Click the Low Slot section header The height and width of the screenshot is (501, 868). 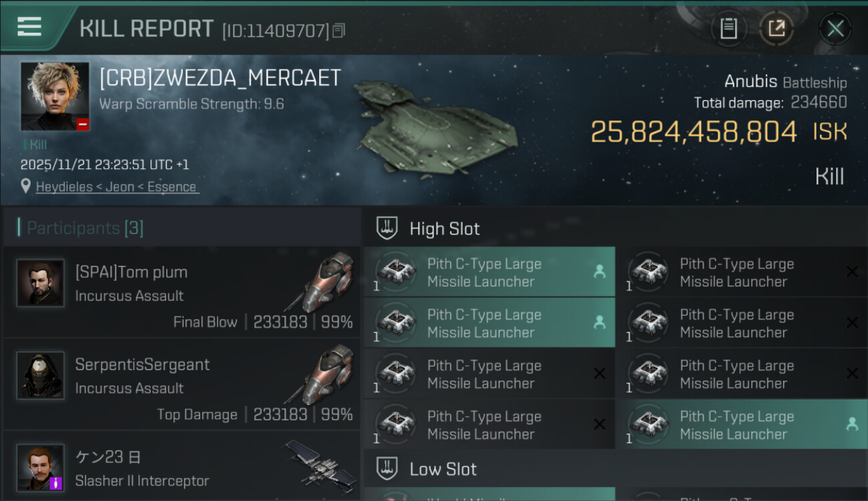443,469
